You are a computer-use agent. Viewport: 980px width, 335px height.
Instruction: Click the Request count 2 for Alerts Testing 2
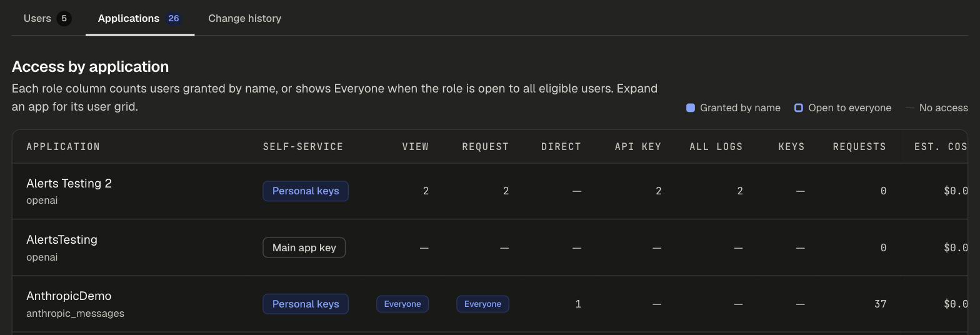coord(506,191)
